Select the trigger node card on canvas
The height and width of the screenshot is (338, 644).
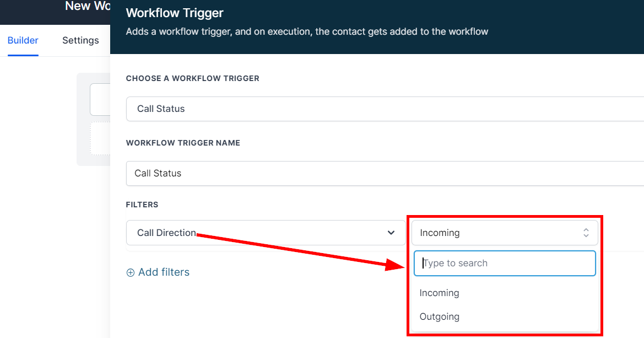100,99
